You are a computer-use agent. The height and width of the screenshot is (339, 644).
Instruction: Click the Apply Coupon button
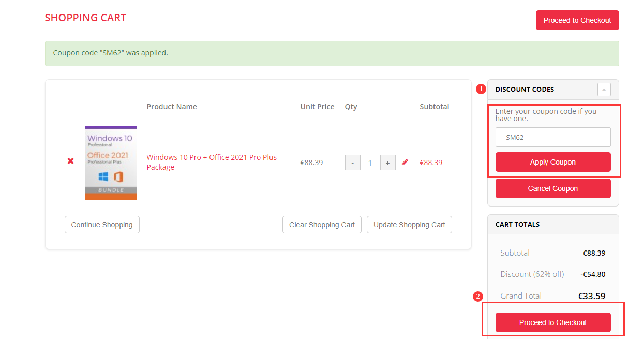(553, 162)
